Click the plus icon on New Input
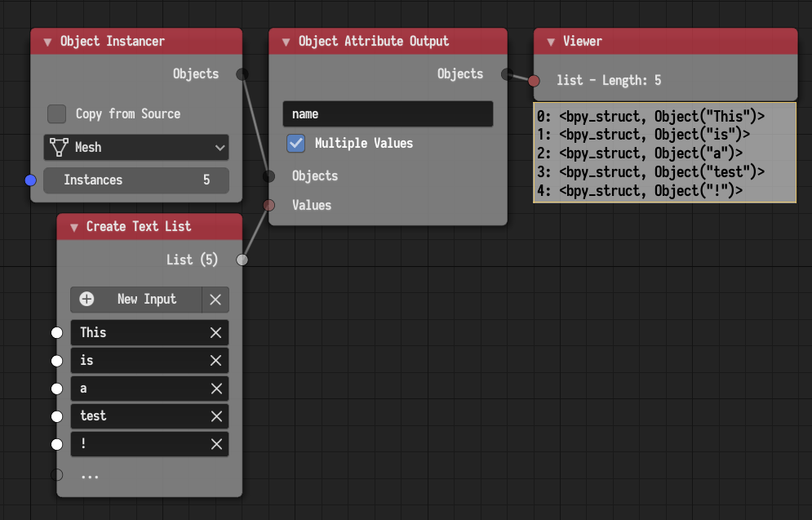Viewport: 812px width, 520px height. pos(87,300)
